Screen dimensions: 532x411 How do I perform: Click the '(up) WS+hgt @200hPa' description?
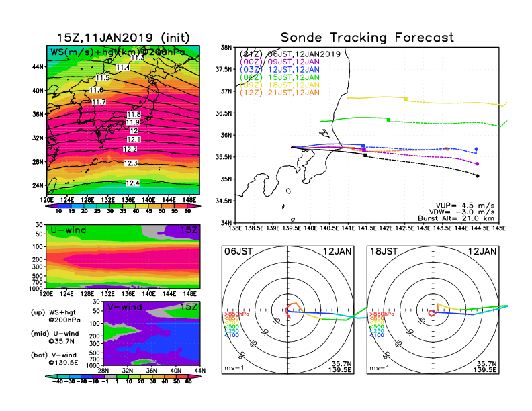(56, 316)
